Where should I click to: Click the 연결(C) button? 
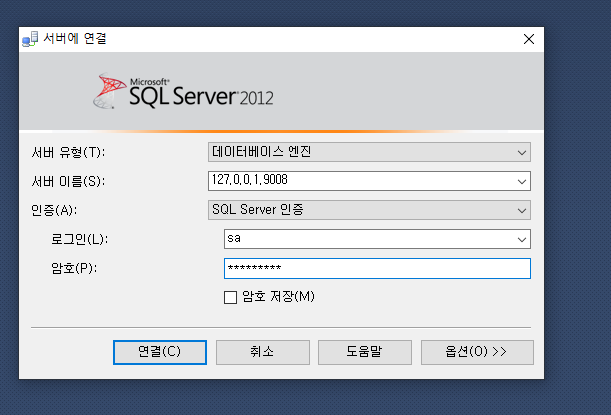tap(160, 352)
